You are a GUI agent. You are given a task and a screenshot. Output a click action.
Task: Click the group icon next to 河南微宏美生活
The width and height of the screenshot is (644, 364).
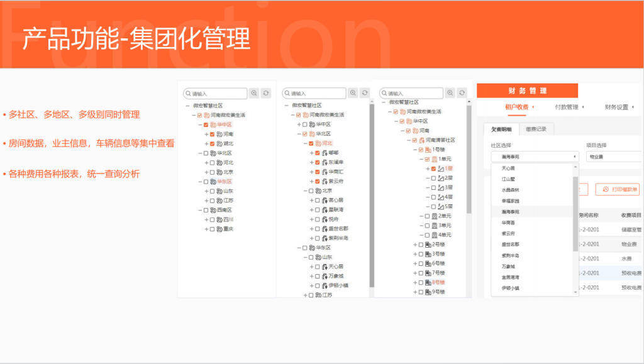coord(206,115)
